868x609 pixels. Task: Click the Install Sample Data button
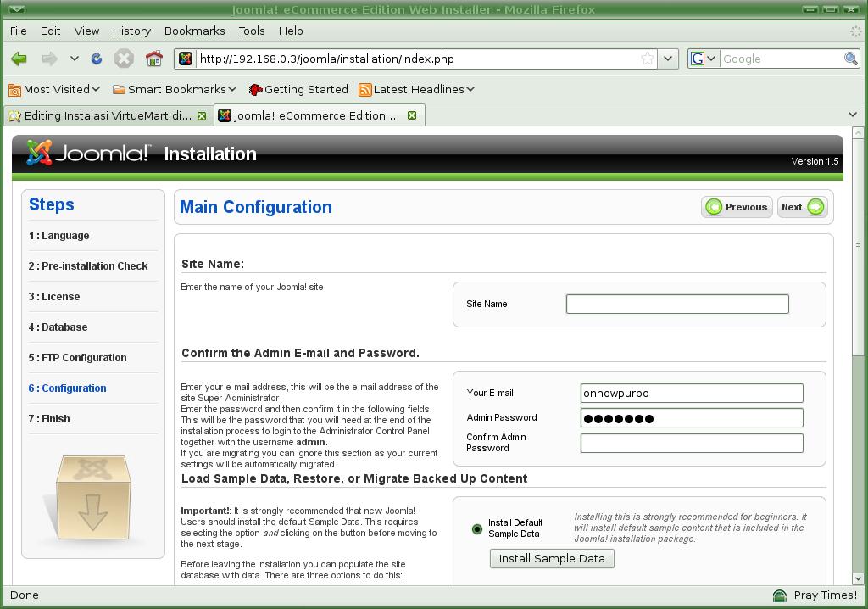point(552,559)
